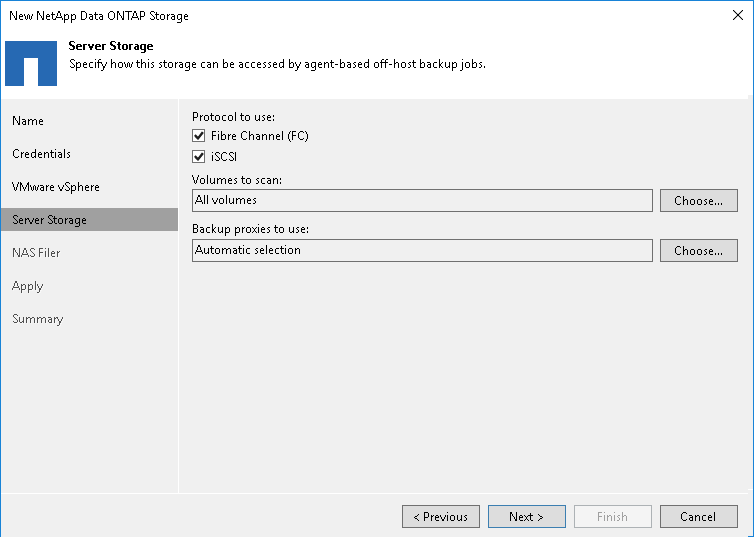Proceed with the Next button

[527, 516]
